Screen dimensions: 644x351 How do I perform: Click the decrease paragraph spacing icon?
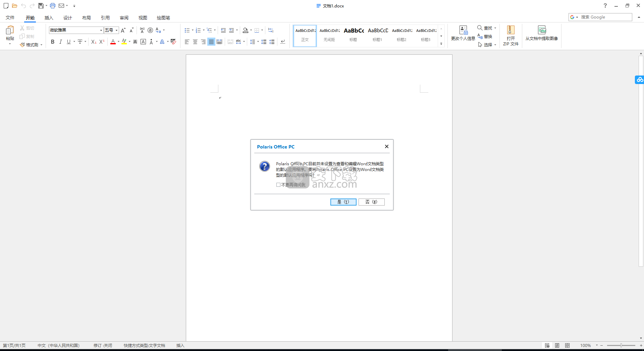click(272, 42)
